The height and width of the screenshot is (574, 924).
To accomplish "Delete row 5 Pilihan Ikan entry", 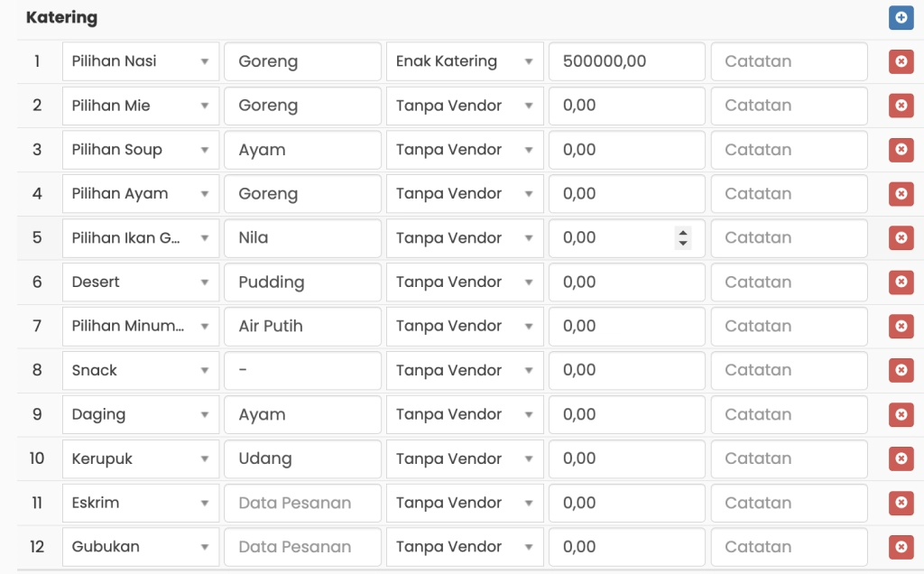I will tap(901, 238).
